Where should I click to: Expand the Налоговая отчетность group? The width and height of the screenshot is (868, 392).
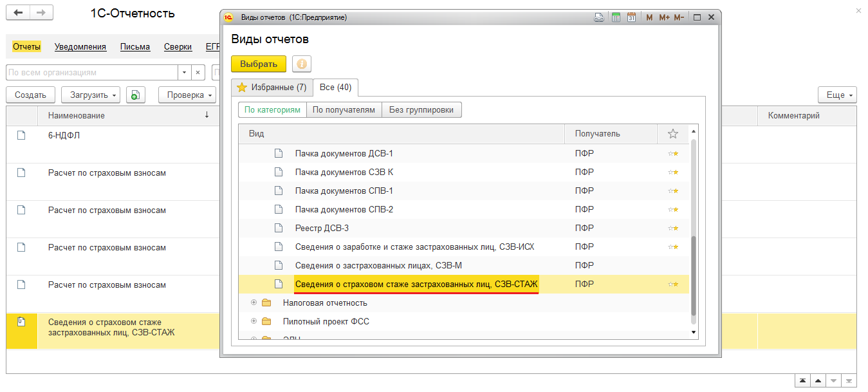(254, 303)
